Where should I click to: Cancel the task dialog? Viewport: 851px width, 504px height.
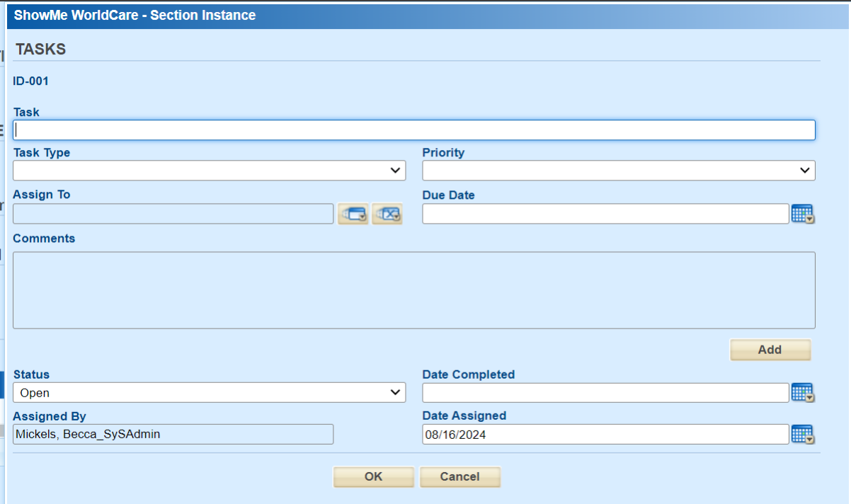click(460, 477)
